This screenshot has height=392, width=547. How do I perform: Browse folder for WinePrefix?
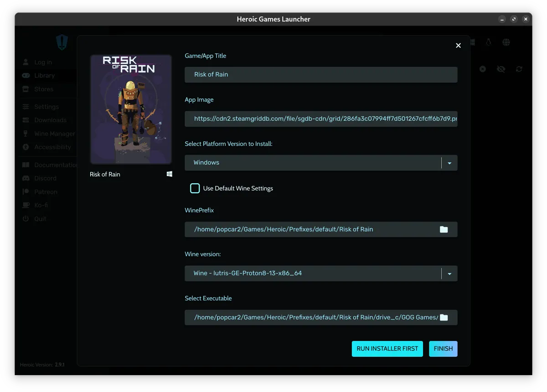pos(444,229)
